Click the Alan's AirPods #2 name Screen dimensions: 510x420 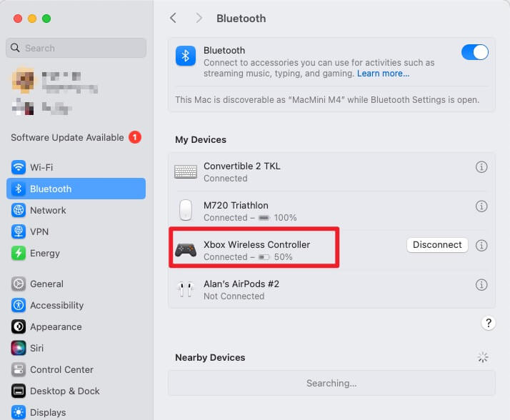click(x=241, y=284)
